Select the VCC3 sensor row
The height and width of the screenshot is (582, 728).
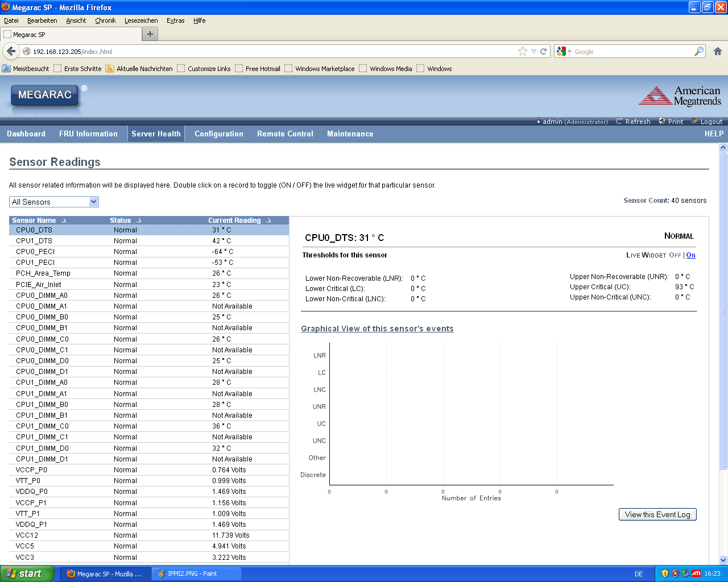coord(149,558)
